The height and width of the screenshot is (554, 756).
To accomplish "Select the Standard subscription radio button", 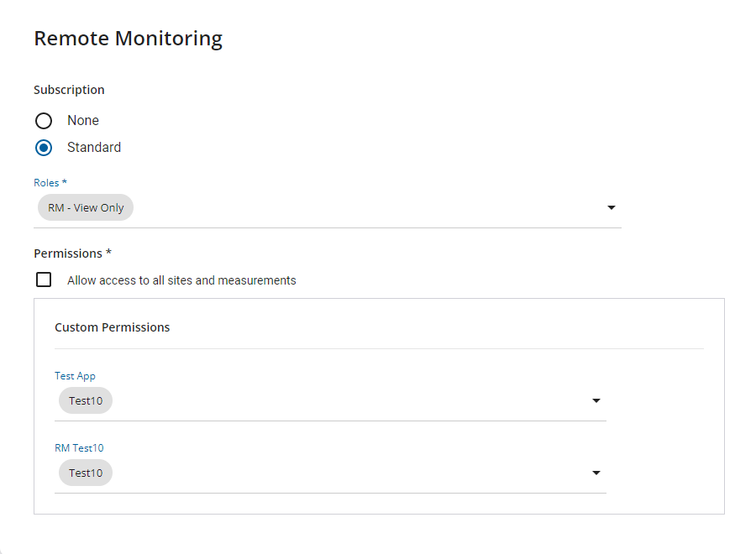I will pyautogui.click(x=44, y=148).
